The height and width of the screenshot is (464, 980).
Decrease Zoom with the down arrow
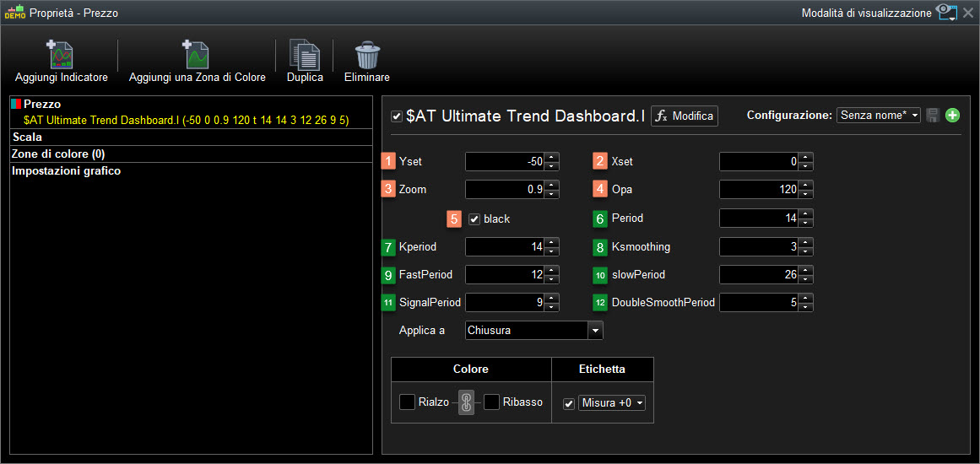tap(552, 193)
